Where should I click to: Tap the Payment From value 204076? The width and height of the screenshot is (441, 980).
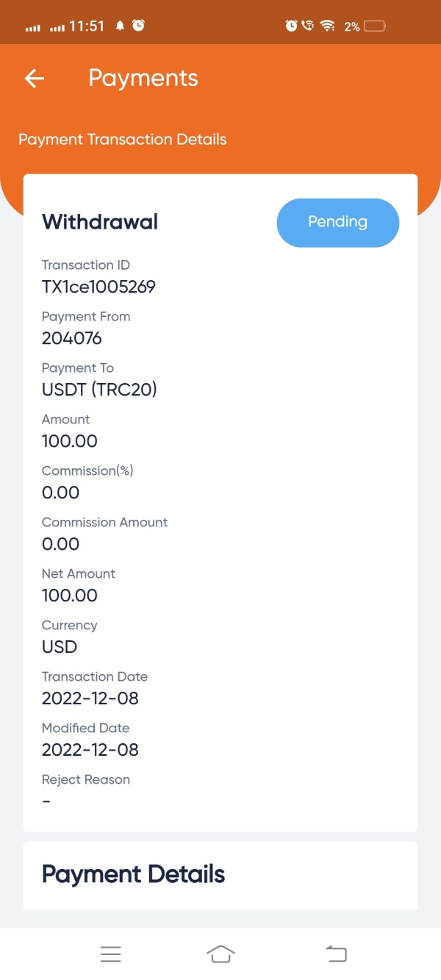(x=72, y=338)
